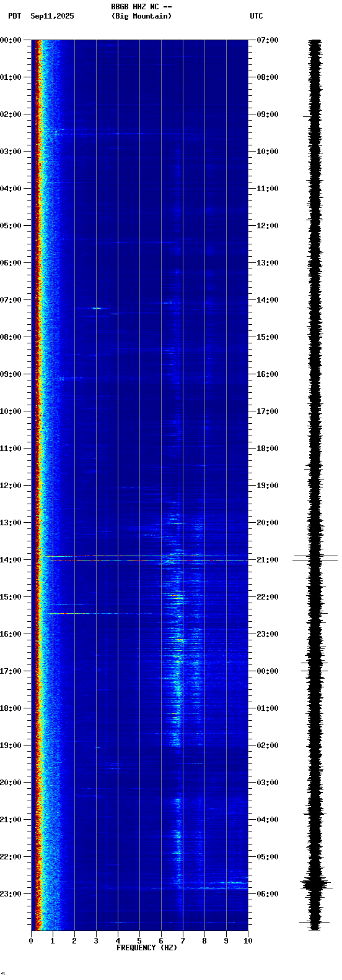This screenshot has height=980, width=342.
Task: Click the UTC timezone label
Action: (x=256, y=16)
